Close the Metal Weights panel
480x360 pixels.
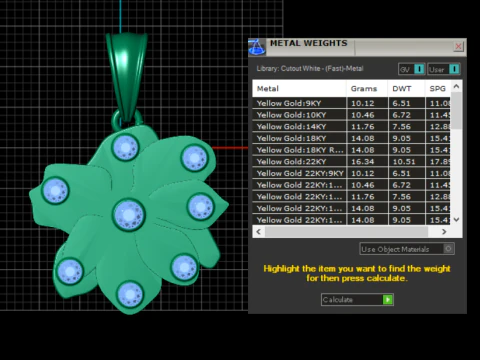[458, 46]
